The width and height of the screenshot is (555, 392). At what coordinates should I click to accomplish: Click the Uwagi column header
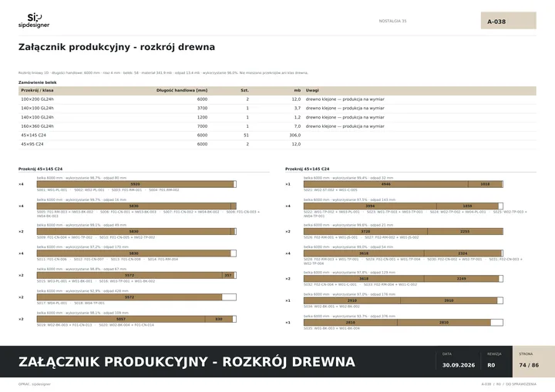point(312,91)
